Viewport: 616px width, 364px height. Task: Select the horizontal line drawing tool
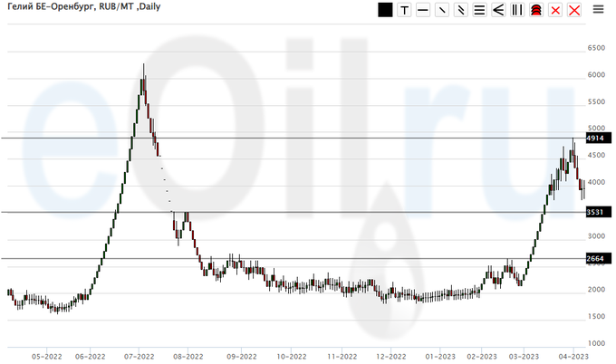[423, 10]
